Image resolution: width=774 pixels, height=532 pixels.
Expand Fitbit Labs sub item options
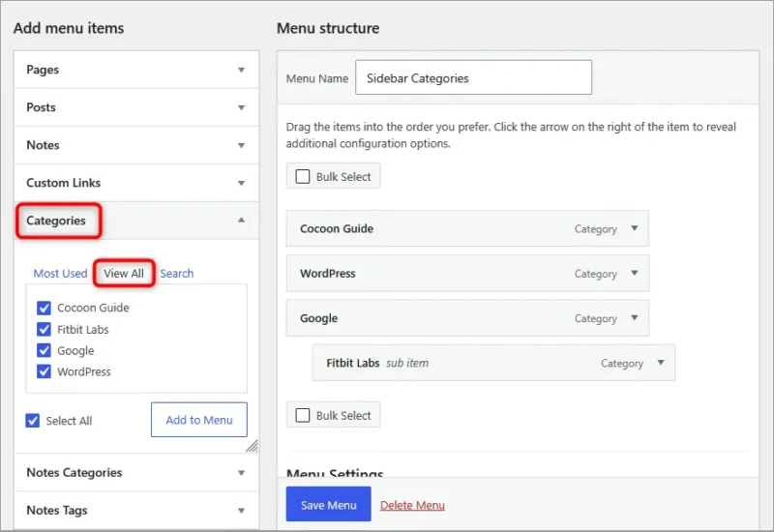pos(661,363)
